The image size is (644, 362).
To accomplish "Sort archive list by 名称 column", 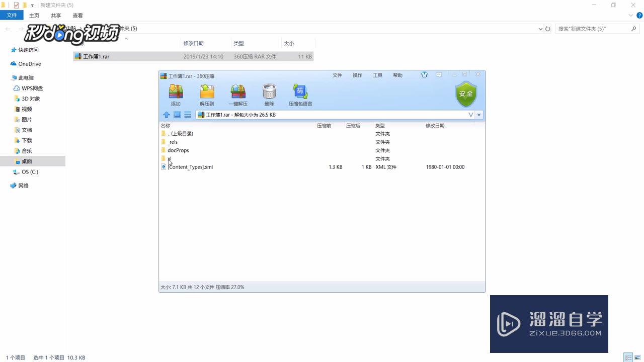I will pos(166,126).
